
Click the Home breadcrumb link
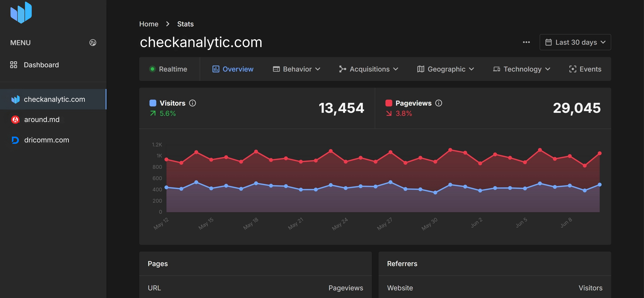[x=149, y=24]
